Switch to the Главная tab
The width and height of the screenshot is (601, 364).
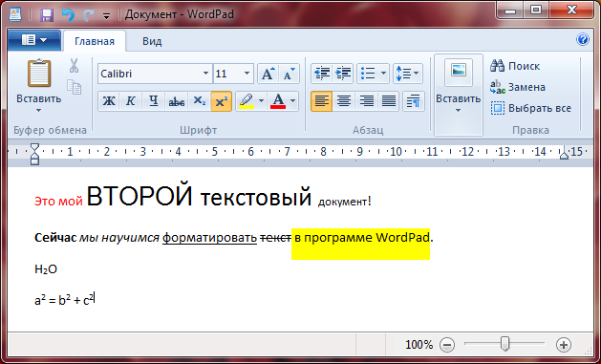tap(95, 41)
